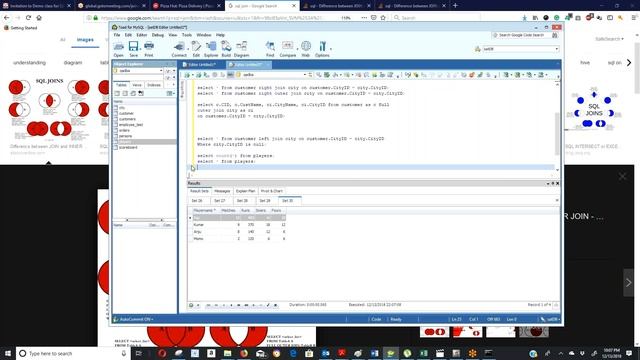Click the 'understanding' filter chip on Google Images
The width and height of the screenshot is (640, 360).
pyautogui.click(x=29, y=62)
